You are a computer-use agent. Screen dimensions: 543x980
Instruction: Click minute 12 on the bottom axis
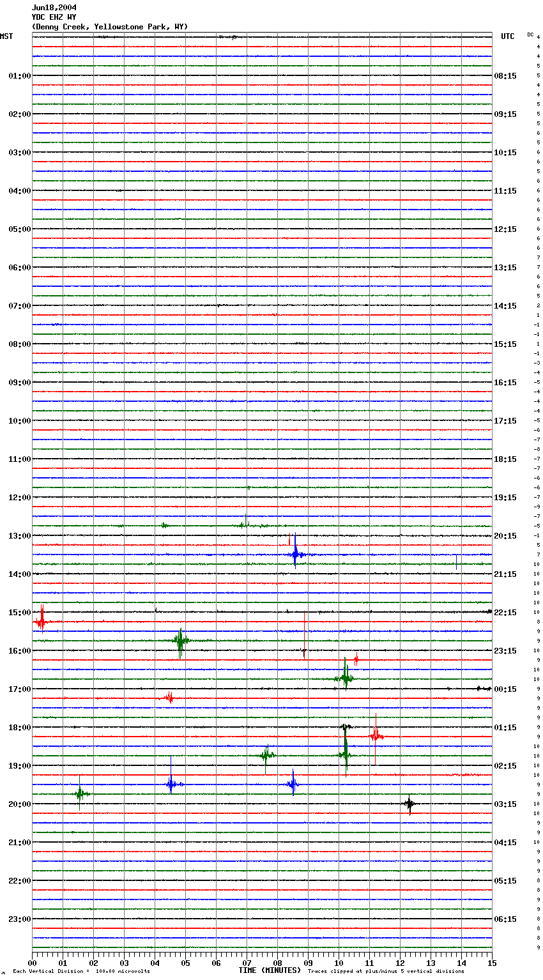(x=400, y=963)
